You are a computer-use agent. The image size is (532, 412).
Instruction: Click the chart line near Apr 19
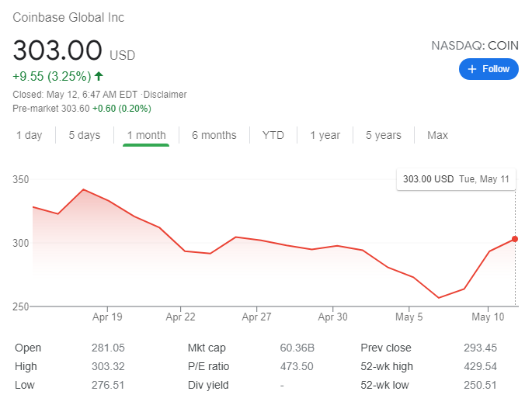click(107, 201)
